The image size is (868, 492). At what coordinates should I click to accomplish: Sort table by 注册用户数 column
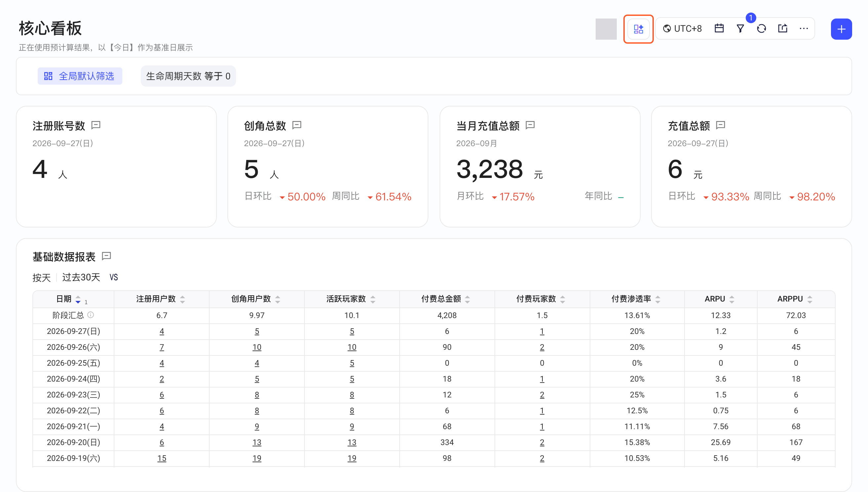coord(182,299)
